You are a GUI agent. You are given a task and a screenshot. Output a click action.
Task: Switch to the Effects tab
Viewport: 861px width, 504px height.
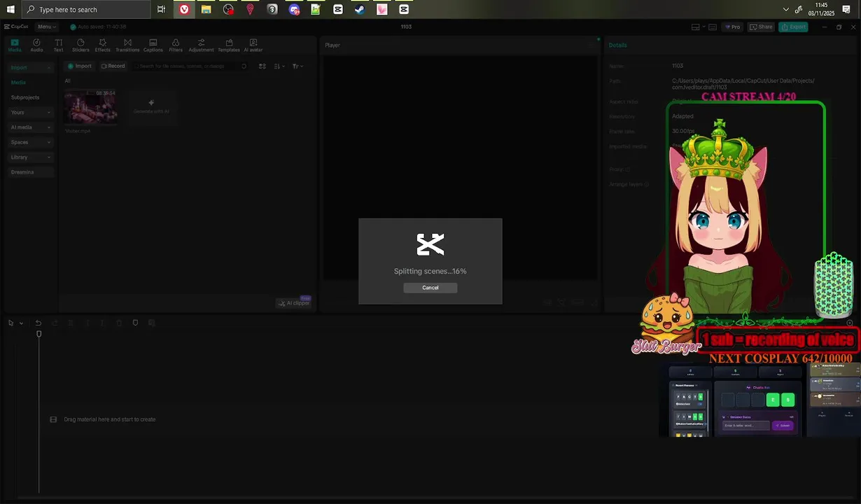(102, 45)
